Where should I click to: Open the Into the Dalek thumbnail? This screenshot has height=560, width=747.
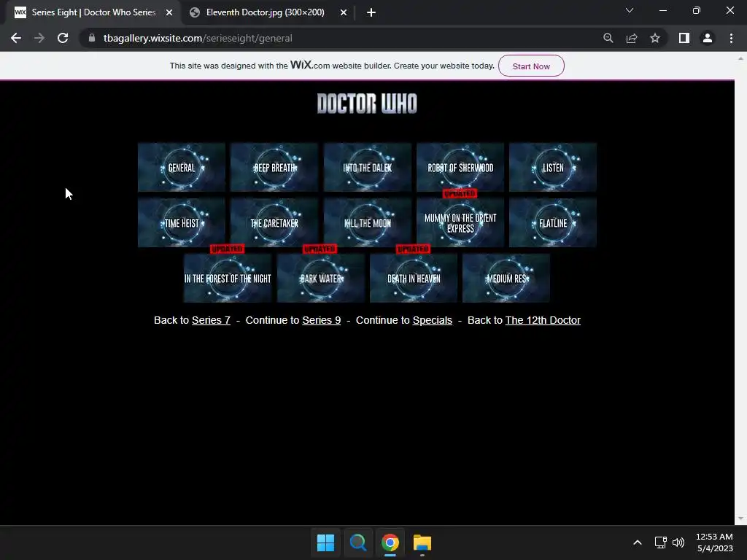click(368, 167)
